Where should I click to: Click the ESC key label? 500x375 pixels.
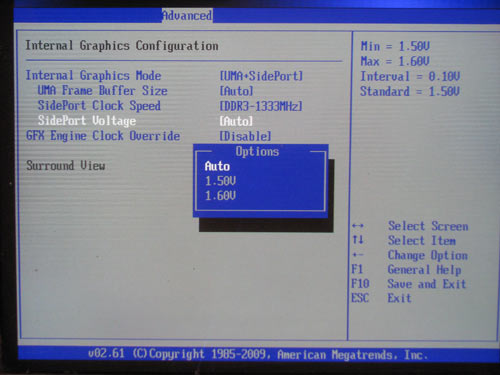click(x=360, y=298)
